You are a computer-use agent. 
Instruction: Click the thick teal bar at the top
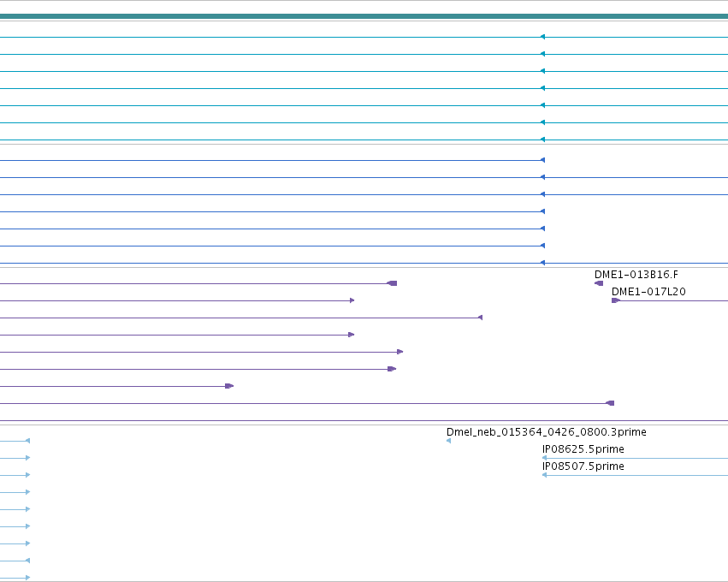(364, 16)
